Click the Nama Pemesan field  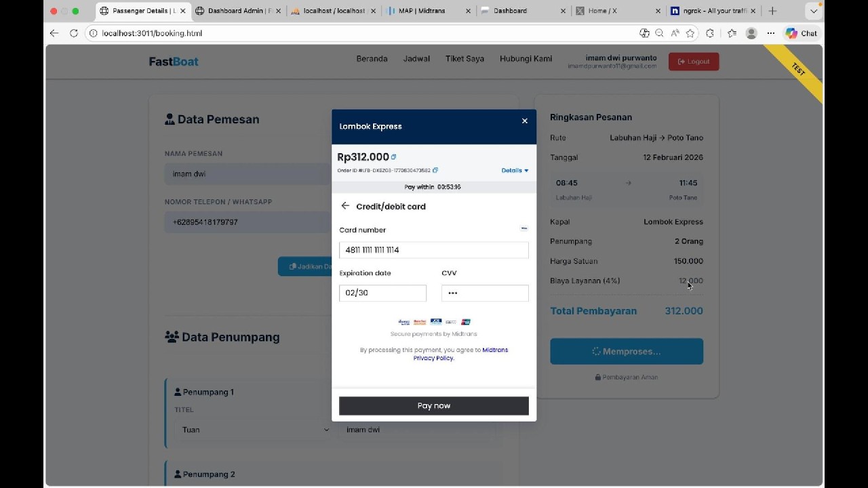pyautogui.click(x=248, y=174)
